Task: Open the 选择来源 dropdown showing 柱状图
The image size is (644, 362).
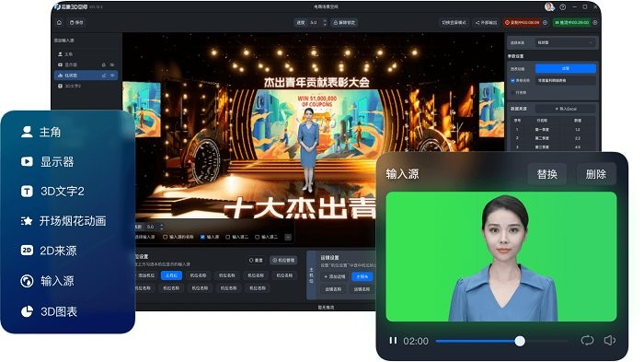Action: pyautogui.click(x=565, y=42)
